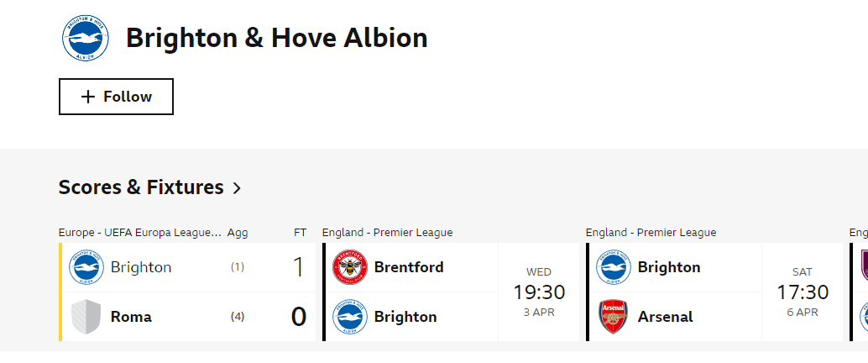This screenshot has width=868, height=363.
Task: Select Wednesday 19:30 3 APR kickoff time
Action: [x=539, y=292]
